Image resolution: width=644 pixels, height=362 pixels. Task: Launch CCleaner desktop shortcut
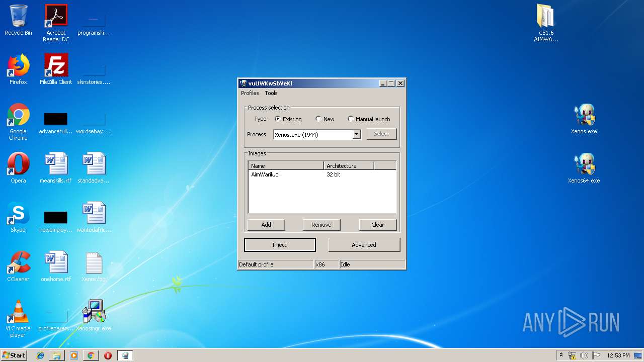[x=18, y=266]
